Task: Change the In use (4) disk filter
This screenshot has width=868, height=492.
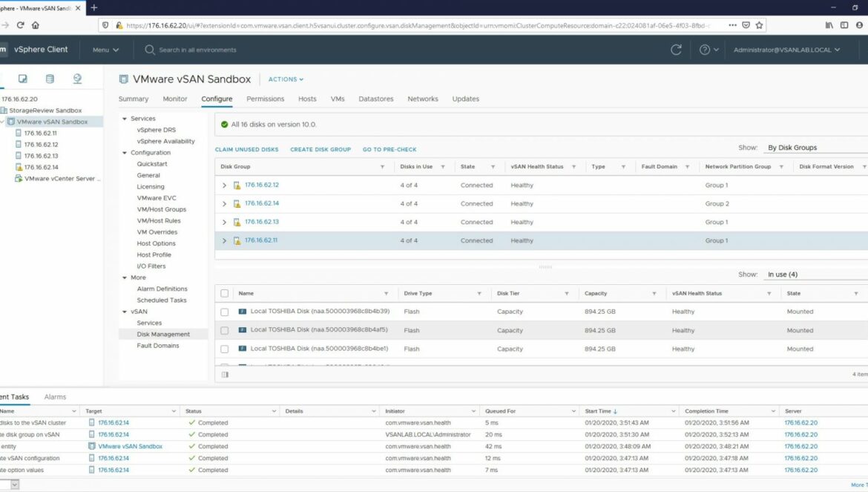Action: tap(815, 275)
